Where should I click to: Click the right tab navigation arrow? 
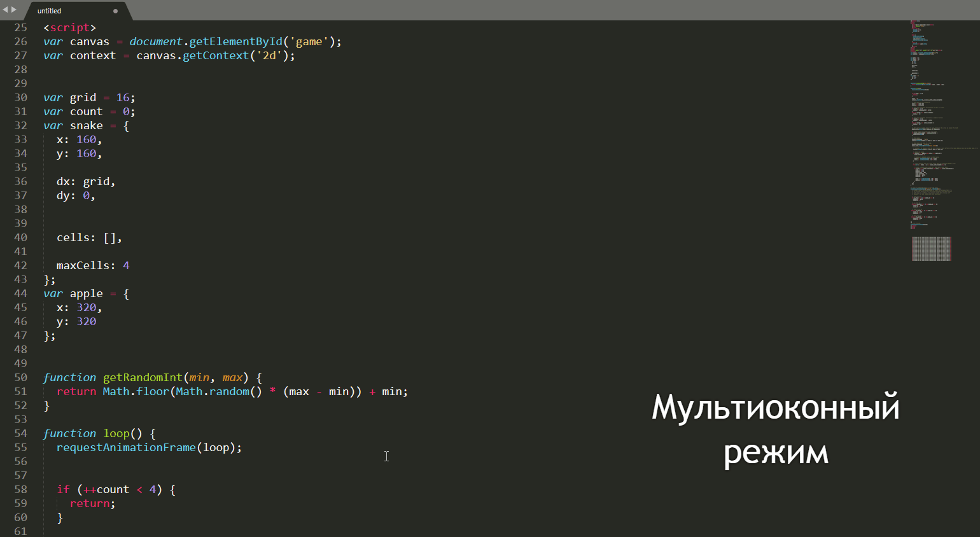14,10
